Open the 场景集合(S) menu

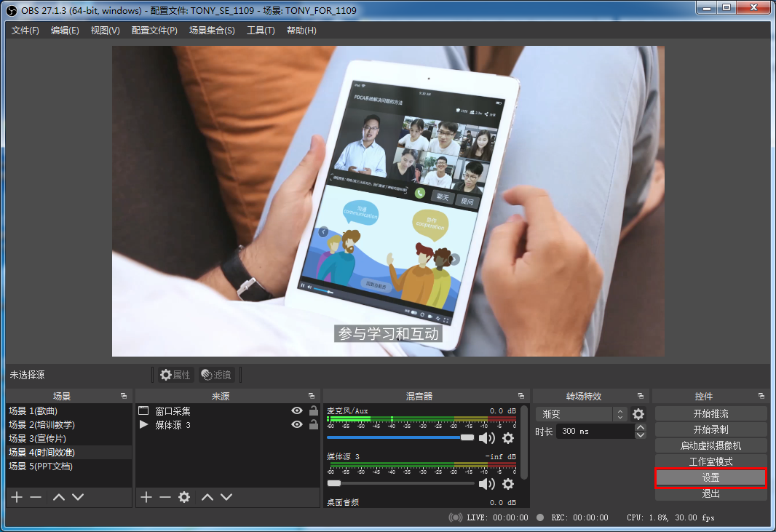pyautogui.click(x=212, y=30)
